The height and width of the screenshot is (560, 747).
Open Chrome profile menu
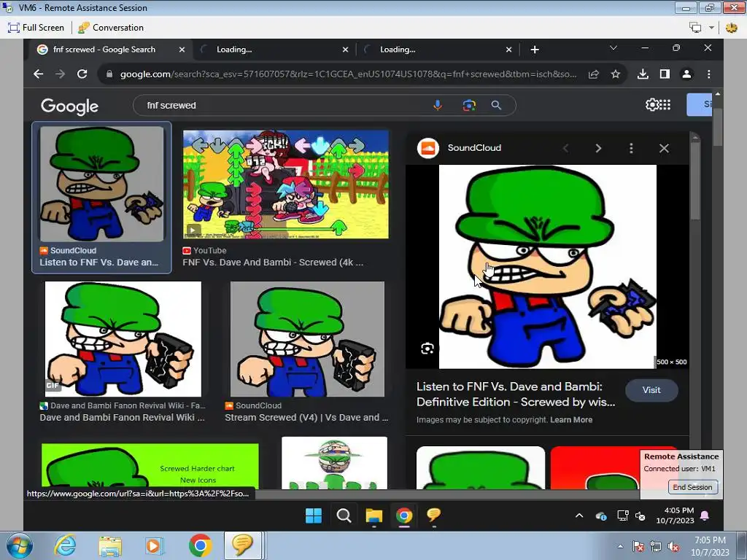pos(686,74)
